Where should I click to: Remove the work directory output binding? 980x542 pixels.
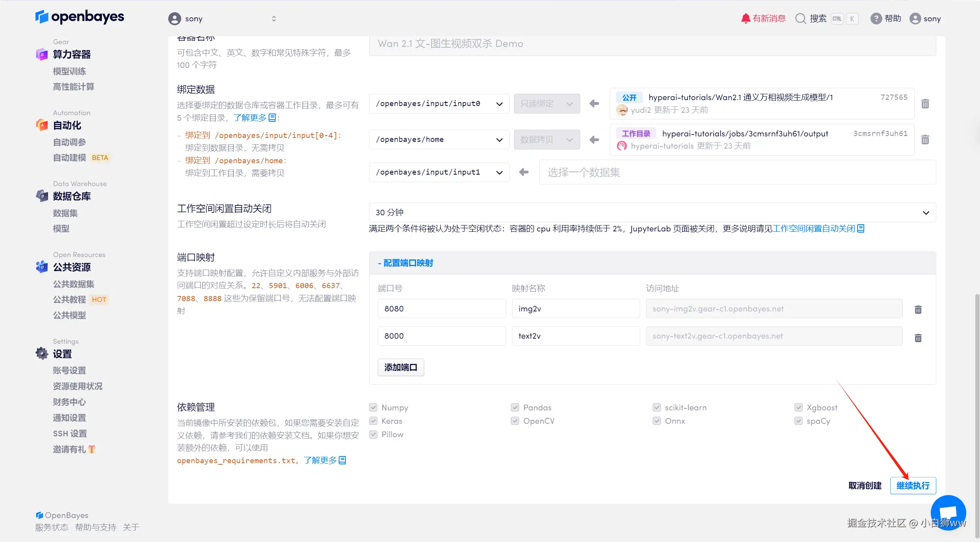click(925, 140)
